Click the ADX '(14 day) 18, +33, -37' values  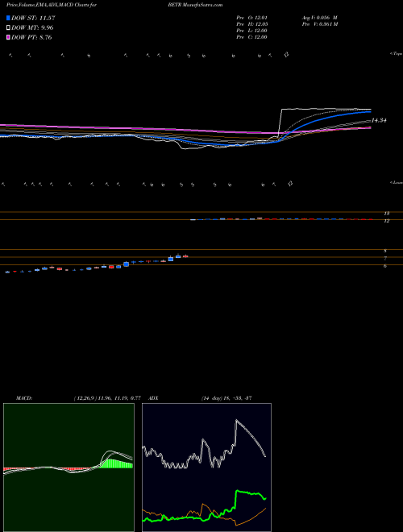click(226, 398)
